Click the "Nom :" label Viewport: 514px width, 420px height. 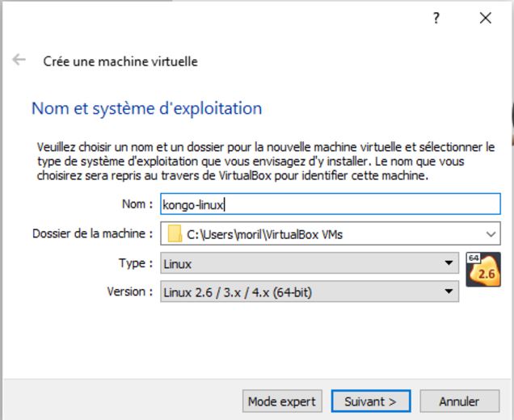click(137, 204)
